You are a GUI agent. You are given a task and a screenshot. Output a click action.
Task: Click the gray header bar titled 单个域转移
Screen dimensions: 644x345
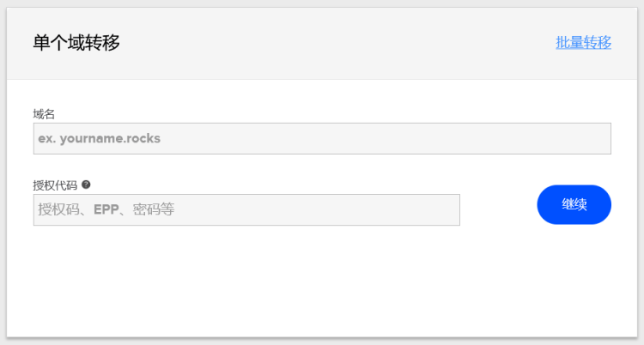(322, 44)
